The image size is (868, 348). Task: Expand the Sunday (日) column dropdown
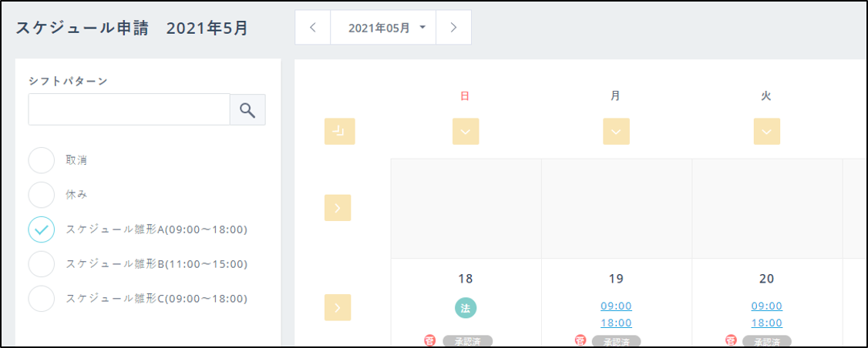466,132
